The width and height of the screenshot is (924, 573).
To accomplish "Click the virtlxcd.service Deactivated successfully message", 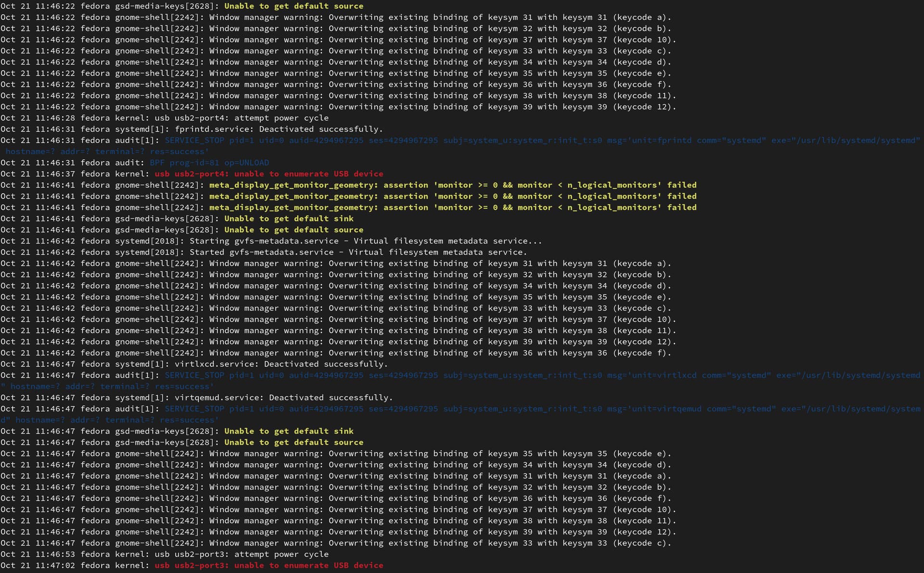I will point(281,364).
